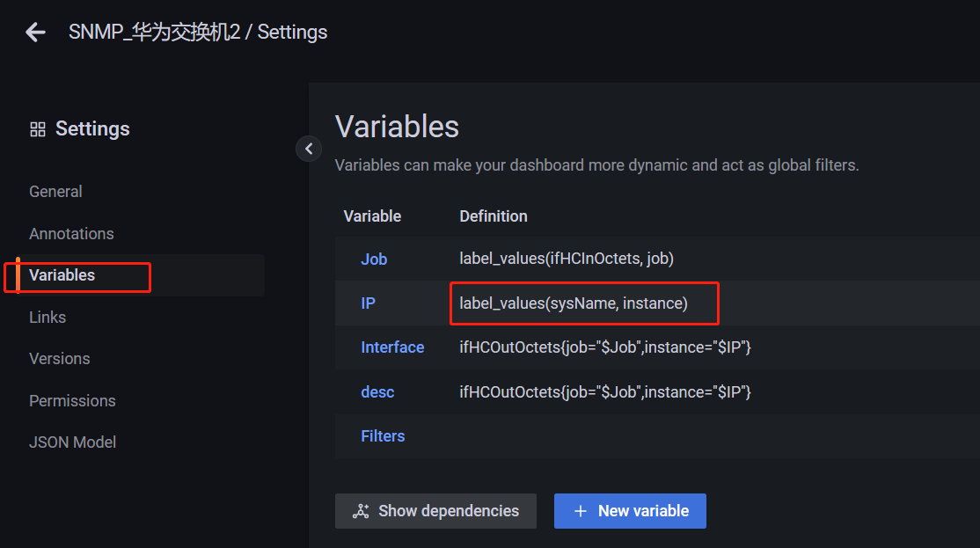
Task: Open the Permissions settings section
Action: [x=72, y=400]
